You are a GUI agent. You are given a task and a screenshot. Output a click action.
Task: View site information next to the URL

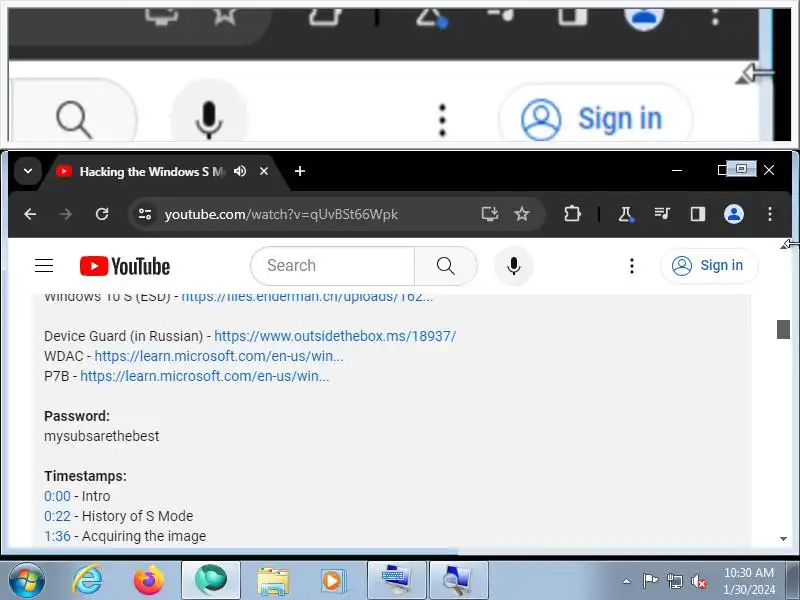coord(145,214)
